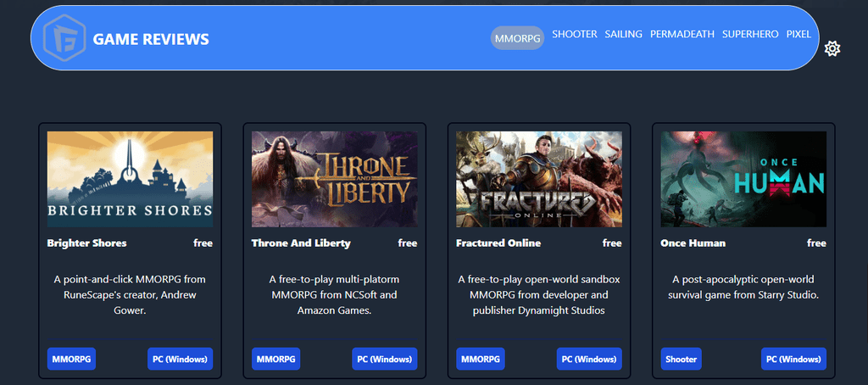The width and height of the screenshot is (868, 385).
Task: Select the MMORPG category tab
Action: coord(517,38)
